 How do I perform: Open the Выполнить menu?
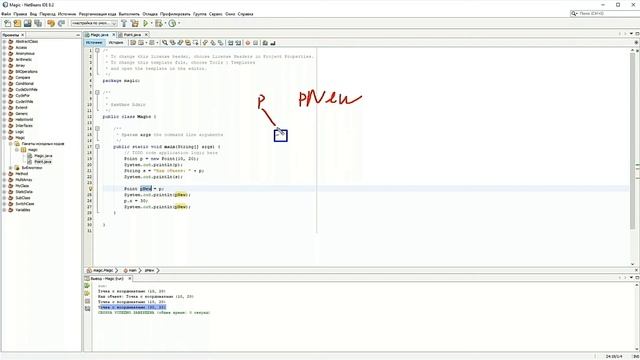tap(129, 14)
